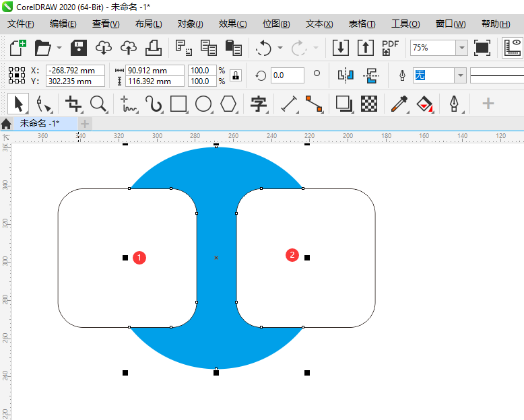The width and height of the screenshot is (524, 420).
Task: Click the Print icon
Action: [153, 48]
